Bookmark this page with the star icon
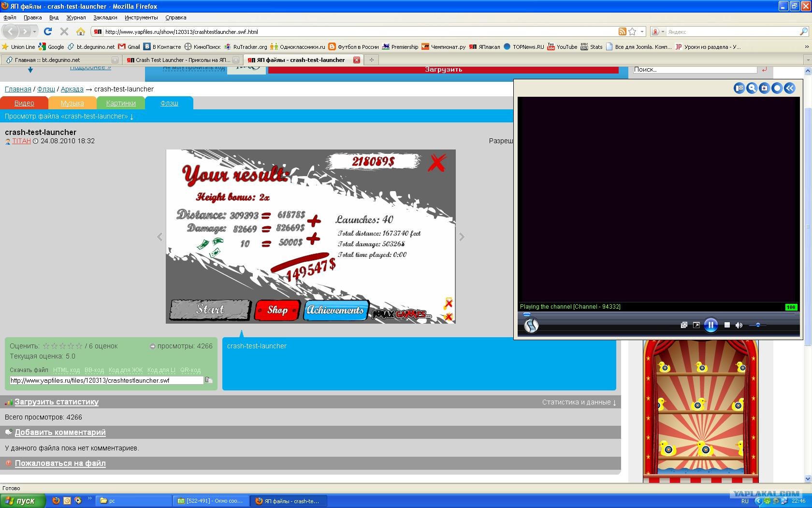This screenshot has height=508, width=812. click(x=632, y=31)
